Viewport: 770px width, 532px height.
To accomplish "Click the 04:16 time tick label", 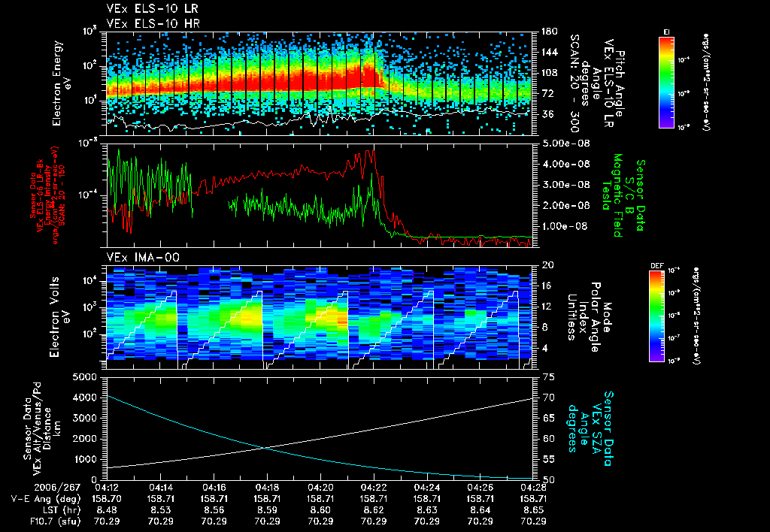I will coord(214,488).
